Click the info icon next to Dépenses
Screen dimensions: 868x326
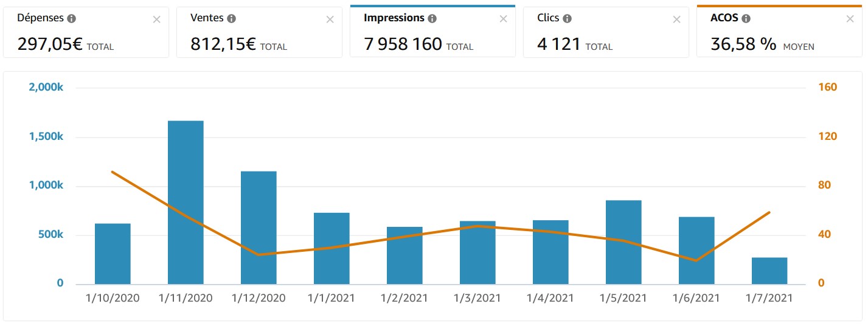[71, 19]
